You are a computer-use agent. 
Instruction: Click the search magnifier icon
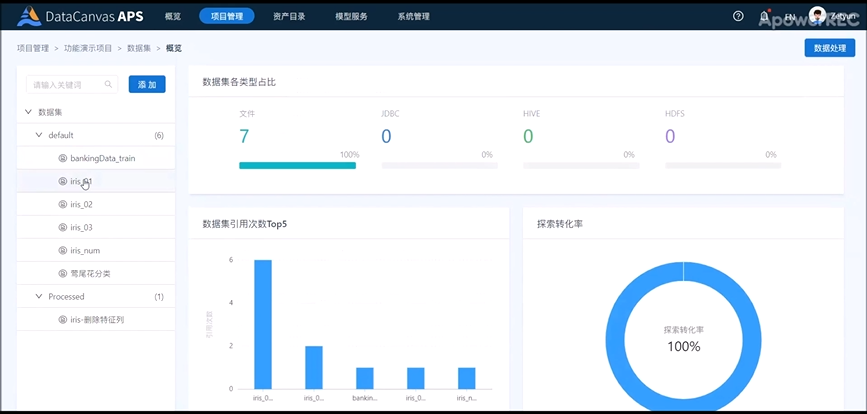coord(109,85)
